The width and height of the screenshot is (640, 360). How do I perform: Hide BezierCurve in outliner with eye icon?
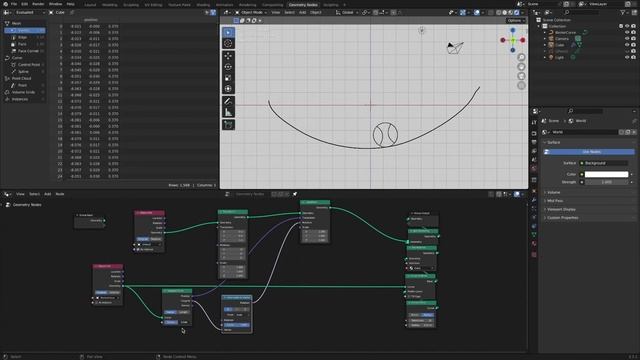coord(627,32)
